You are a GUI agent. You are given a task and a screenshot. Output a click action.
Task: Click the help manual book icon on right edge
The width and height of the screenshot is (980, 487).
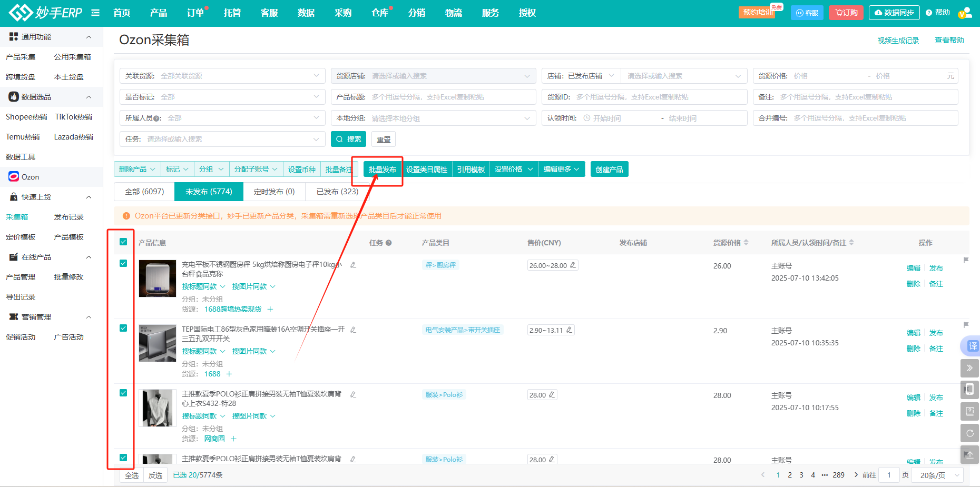point(970,412)
